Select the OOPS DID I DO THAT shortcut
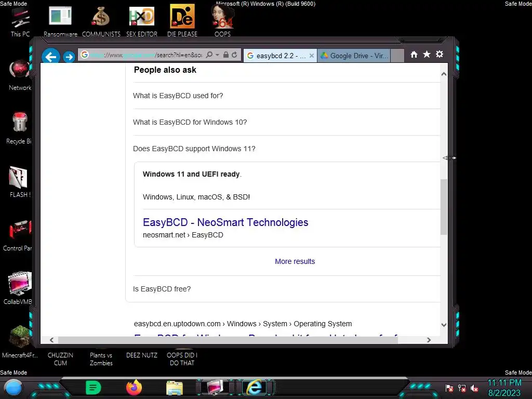The image size is (532, 399). pyautogui.click(x=182, y=359)
